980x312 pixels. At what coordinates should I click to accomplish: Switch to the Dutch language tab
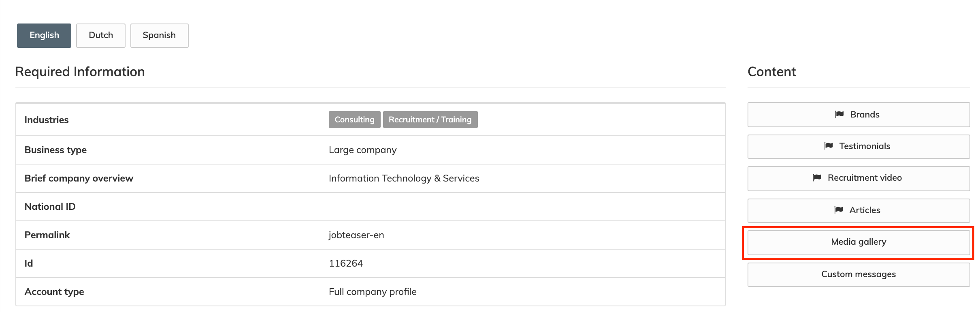click(x=101, y=36)
